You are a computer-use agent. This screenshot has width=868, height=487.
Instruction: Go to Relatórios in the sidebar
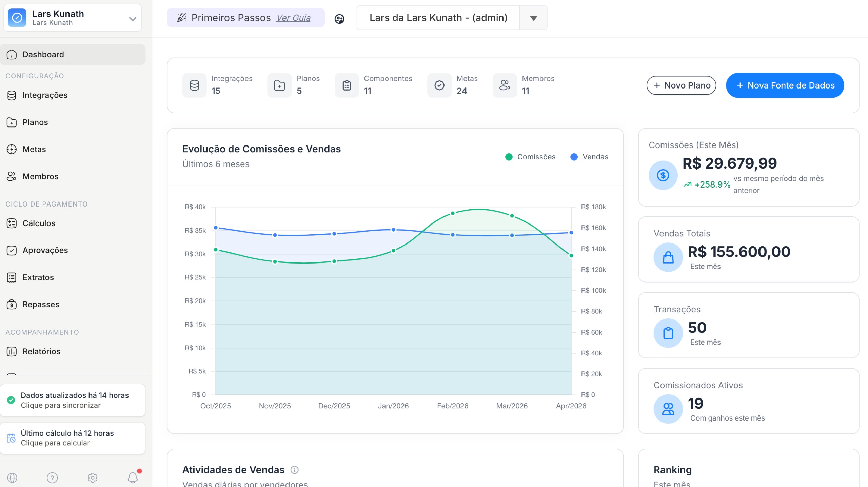tap(41, 351)
